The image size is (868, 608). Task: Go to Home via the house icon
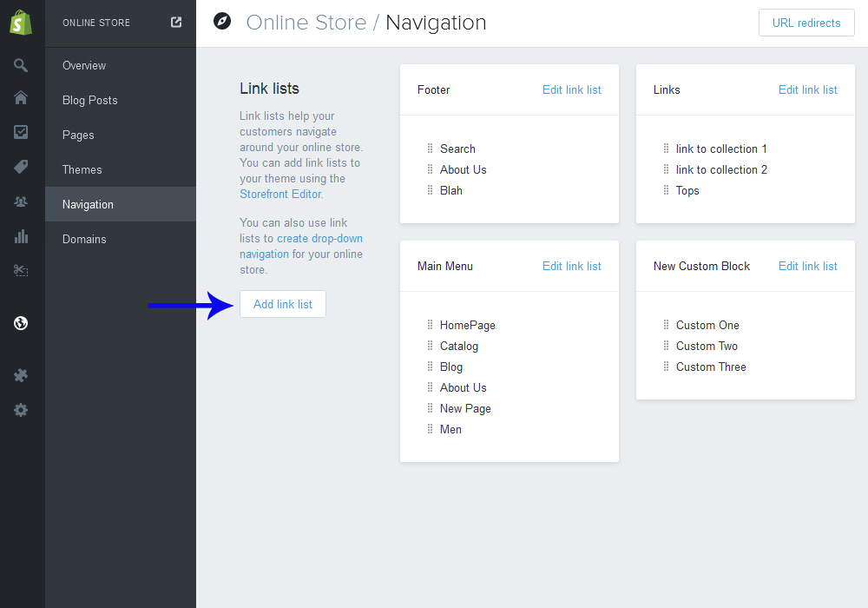21,98
